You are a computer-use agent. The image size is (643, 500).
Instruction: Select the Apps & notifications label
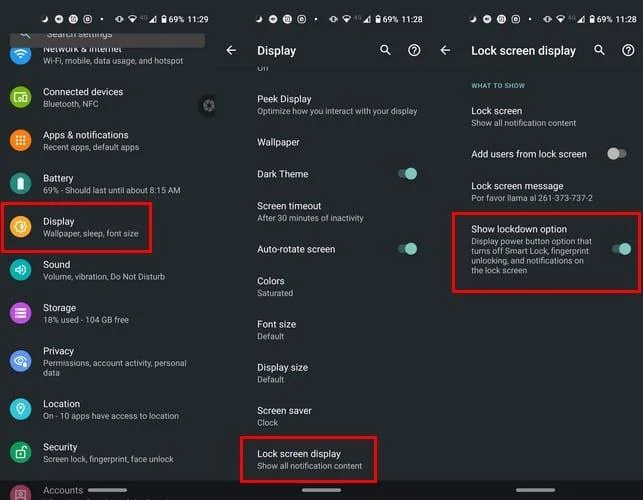(x=86, y=135)
